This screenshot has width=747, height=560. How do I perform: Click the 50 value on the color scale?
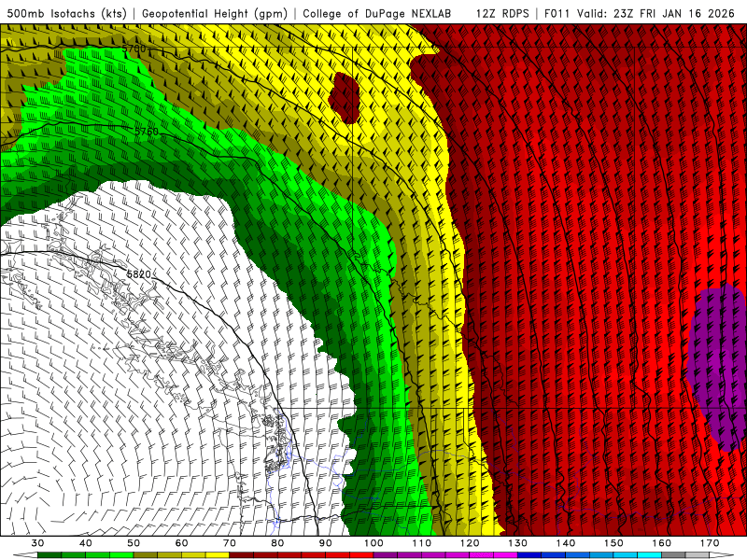pyautogui.click(x=134, y=543)
